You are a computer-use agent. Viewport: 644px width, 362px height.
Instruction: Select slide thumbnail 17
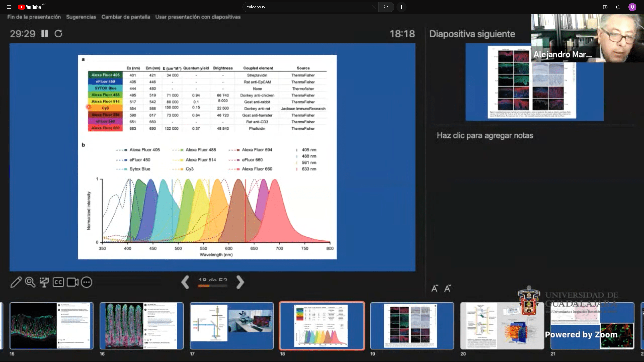tap(231, 326)
